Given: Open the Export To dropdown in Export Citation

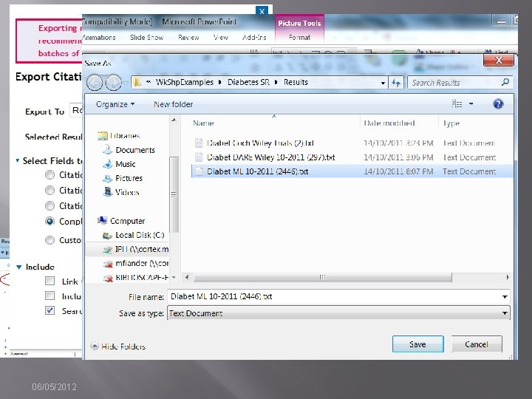Looking at the screenshot, I should click(76, 110).
